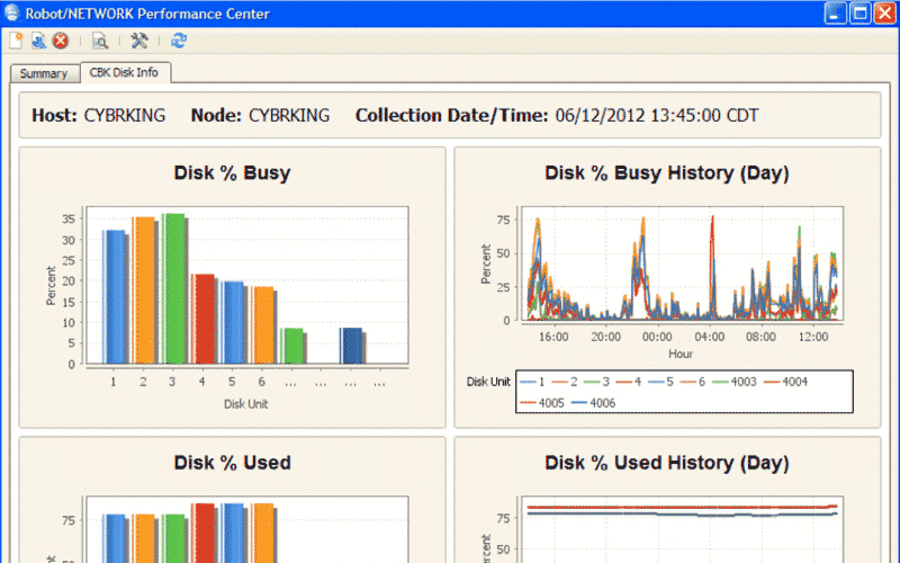Image resolution: width=900 pixels, height=563 pixels.
Task: Click legend entry 6 in Disk Unit legend
Action: point(693,382)
